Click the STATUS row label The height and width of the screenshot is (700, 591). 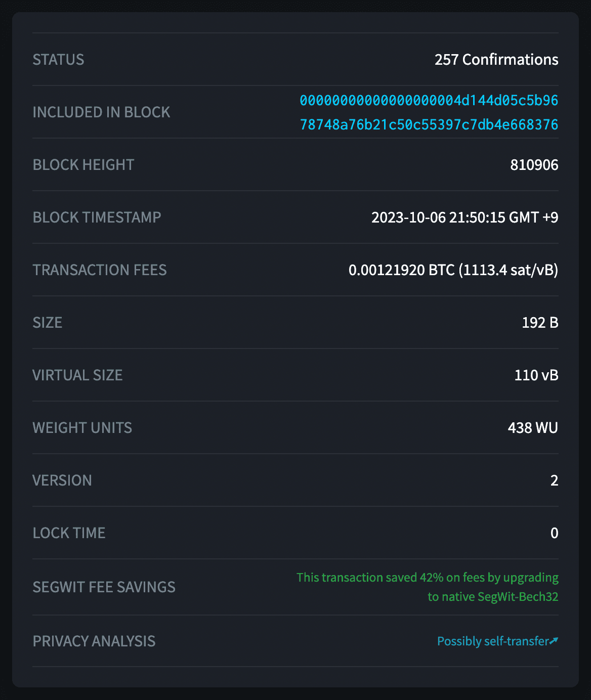pos(58,60)
